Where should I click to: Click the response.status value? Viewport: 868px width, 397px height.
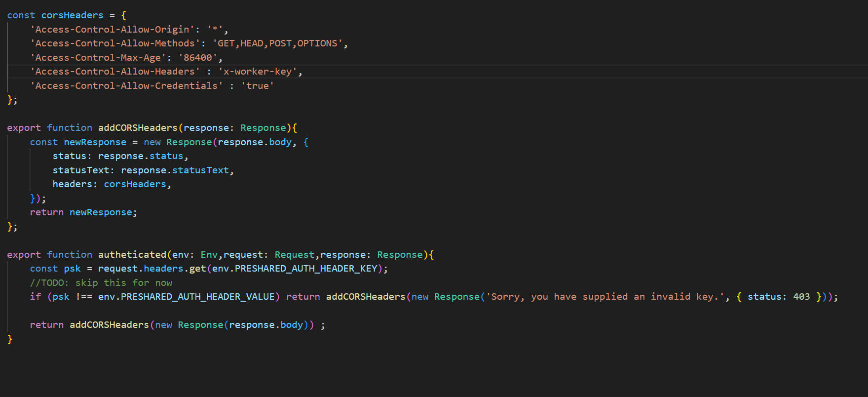point(141,156)
